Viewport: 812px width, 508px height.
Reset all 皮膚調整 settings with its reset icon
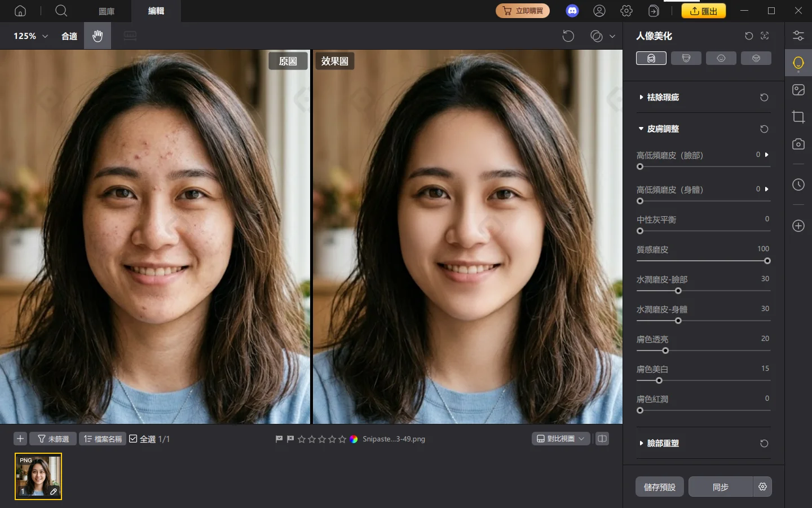[x=764, y=129]
